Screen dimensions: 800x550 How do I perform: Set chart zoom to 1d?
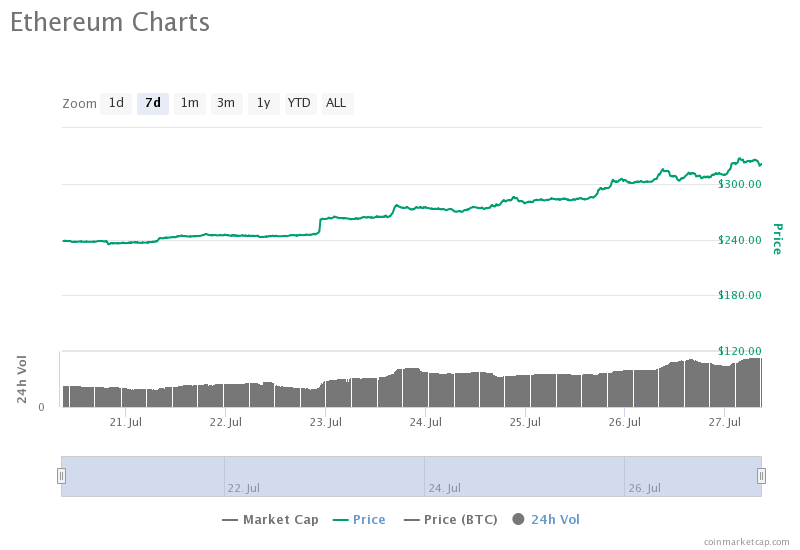click(116, 104)
